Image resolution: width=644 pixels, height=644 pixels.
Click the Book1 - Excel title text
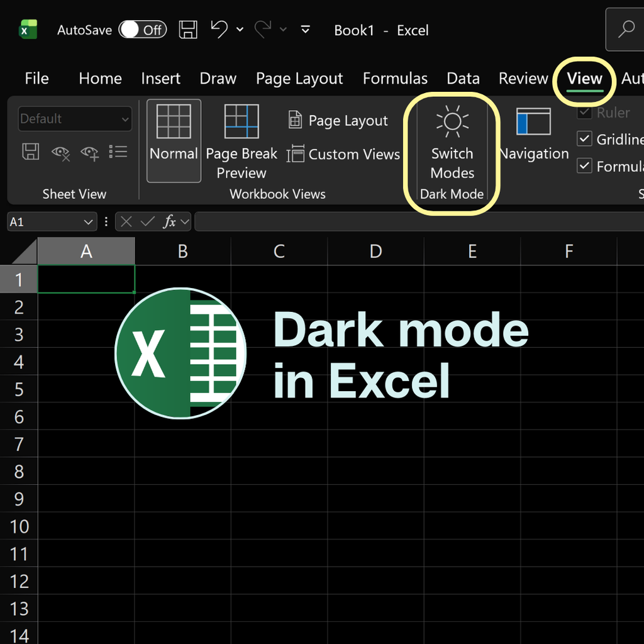click(x=381, y=30)
